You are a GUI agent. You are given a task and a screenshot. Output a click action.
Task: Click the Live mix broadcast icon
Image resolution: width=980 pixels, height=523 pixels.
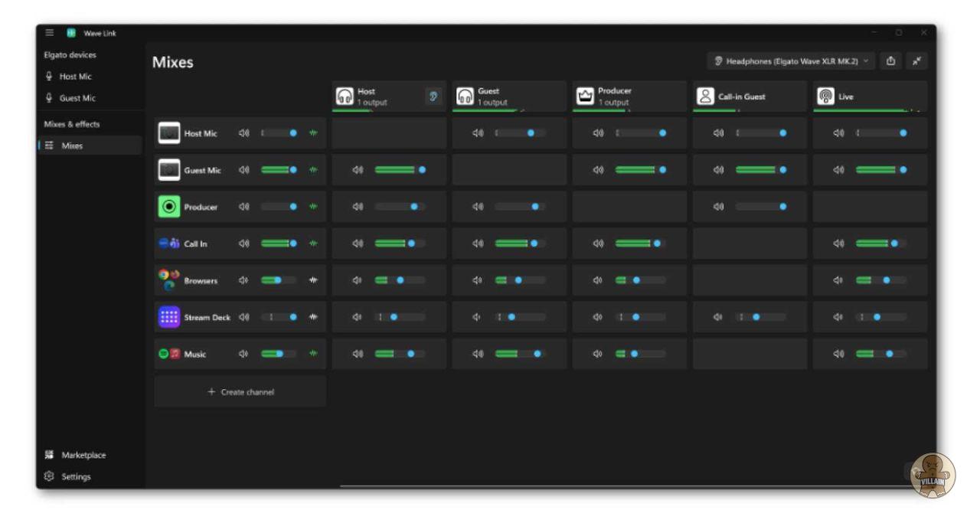[825, 96]
